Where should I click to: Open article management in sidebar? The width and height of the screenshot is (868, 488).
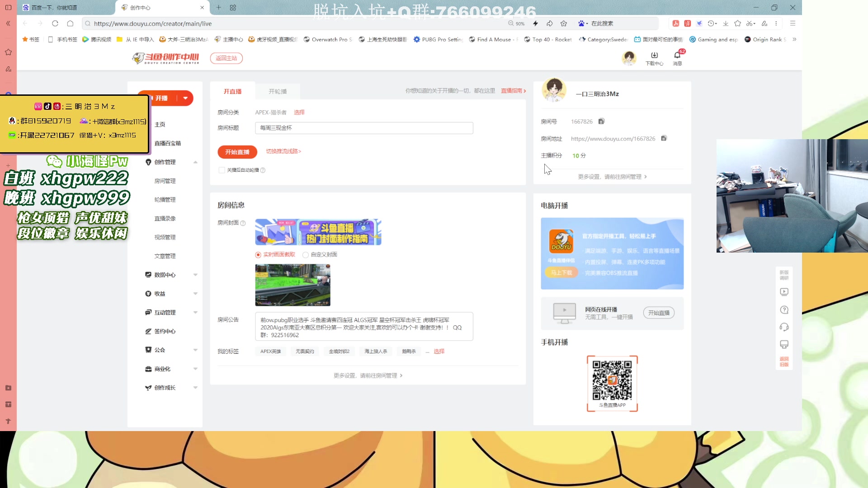coord(165,256)
